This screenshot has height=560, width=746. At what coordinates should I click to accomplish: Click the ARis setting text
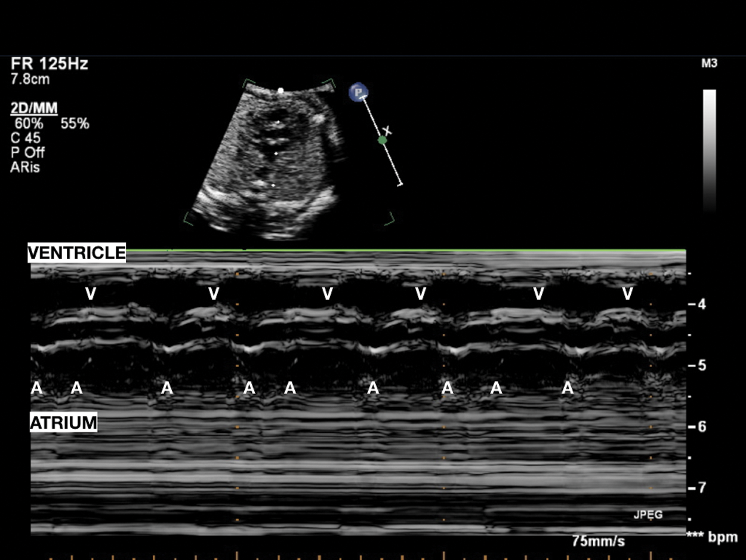pos(25,167)
